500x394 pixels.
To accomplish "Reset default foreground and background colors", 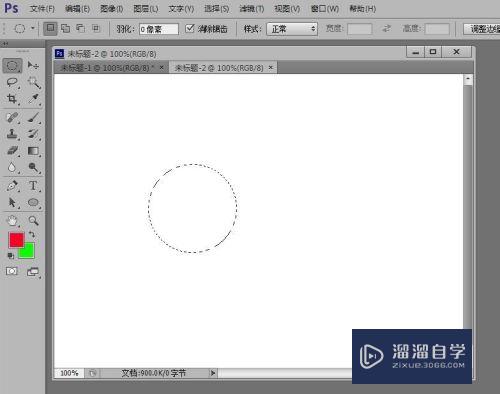I will tap(11, 256).
